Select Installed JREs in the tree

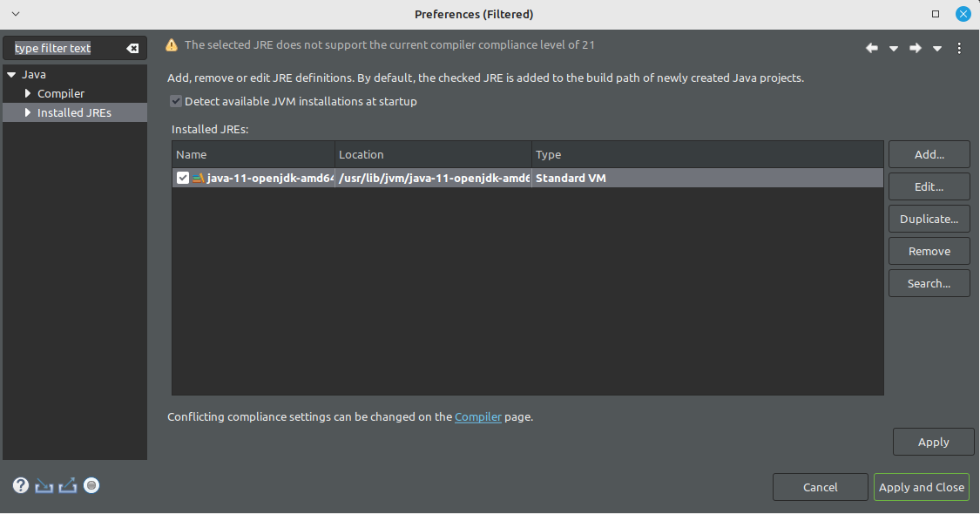[x=74, y=112]
